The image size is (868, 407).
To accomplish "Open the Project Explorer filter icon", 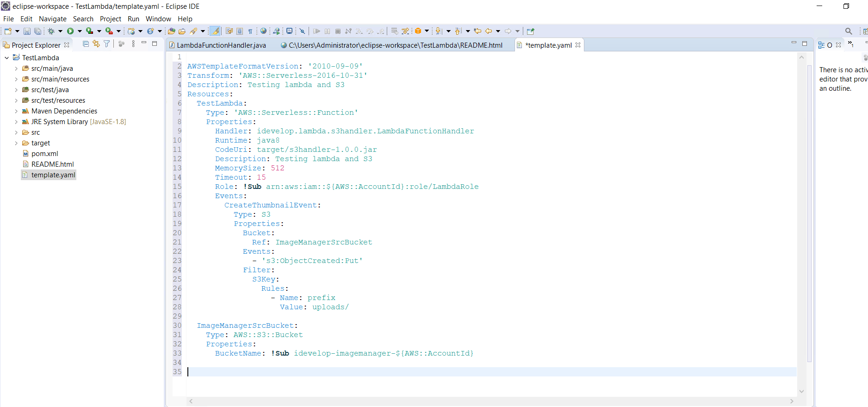I will click(x=107, y=44).
